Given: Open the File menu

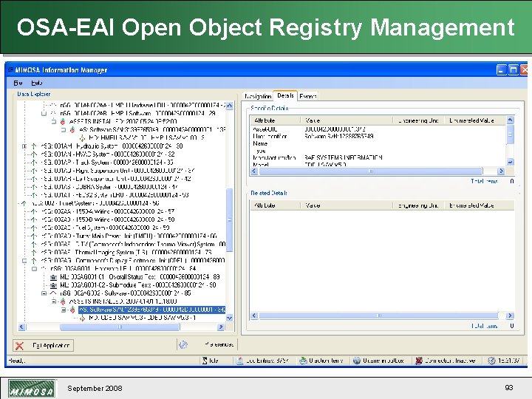Looking at the screenshot, I should [x=18, y=83].
